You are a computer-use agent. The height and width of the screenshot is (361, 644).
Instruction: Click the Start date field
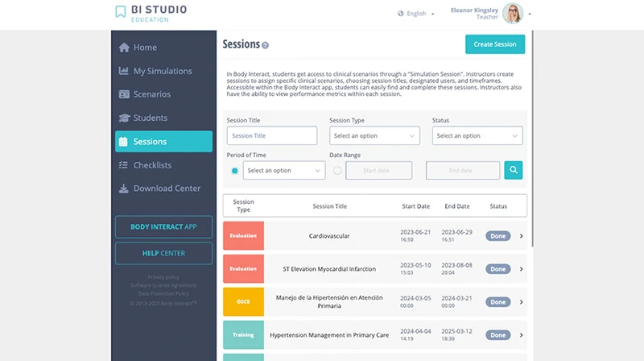coord(378,171)
